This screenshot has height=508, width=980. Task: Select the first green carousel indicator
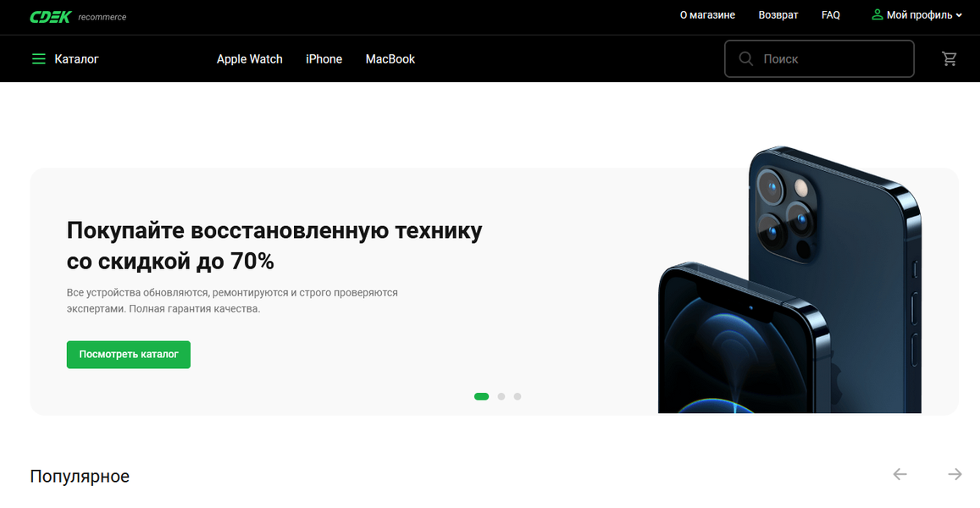pos(481,396)
